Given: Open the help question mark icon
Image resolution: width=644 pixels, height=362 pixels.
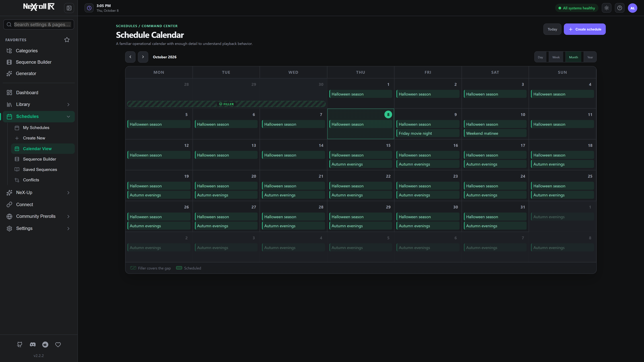Looking at the screenshot, I should [620, 8].
